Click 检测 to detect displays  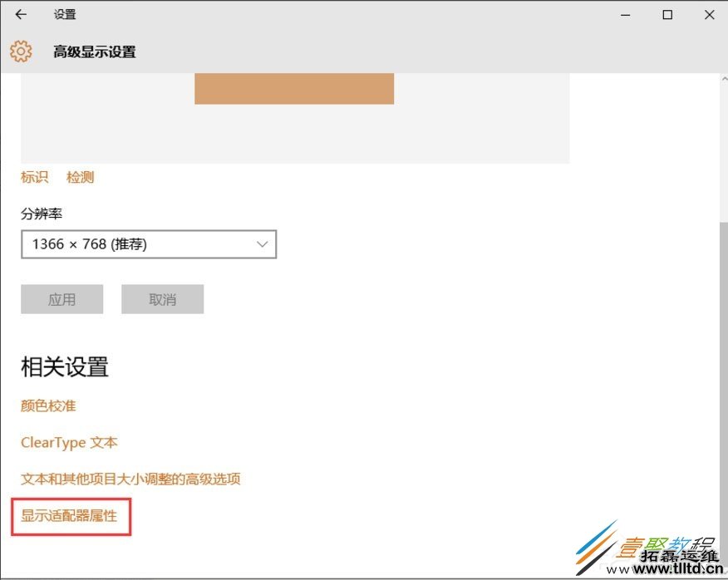click(80, 176)
